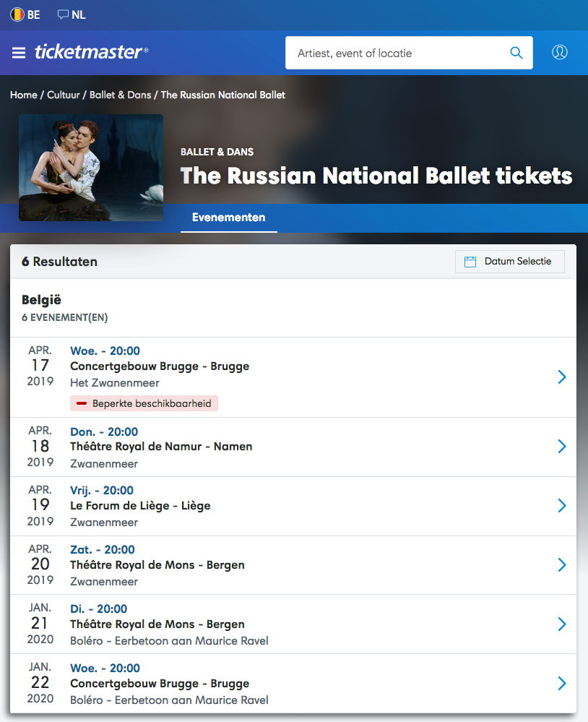
Task: Select the Evenementen tab
Action: (x=228, y=218)
